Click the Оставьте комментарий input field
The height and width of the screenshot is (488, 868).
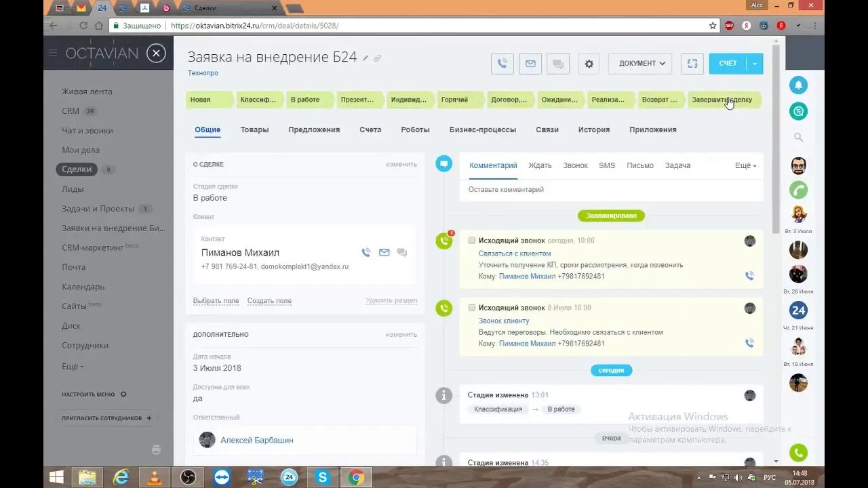point(611,190)
